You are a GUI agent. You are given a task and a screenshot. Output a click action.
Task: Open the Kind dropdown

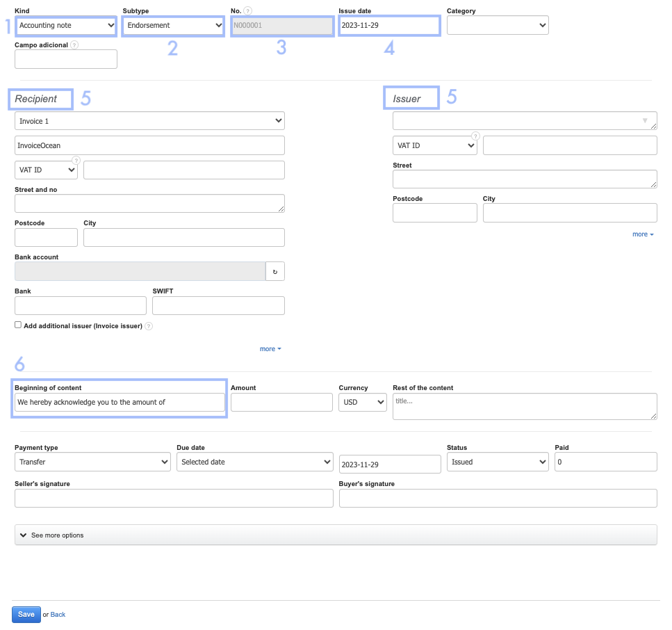coord(66,26)
